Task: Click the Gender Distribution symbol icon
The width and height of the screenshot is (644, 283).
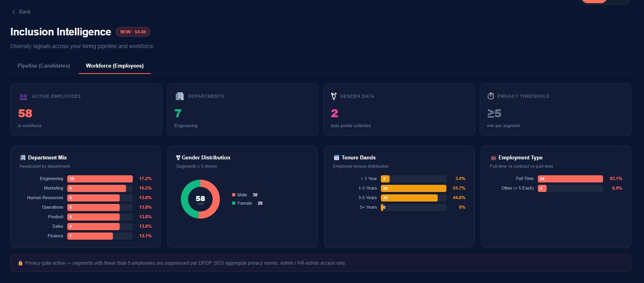Action: pos(178,157)
